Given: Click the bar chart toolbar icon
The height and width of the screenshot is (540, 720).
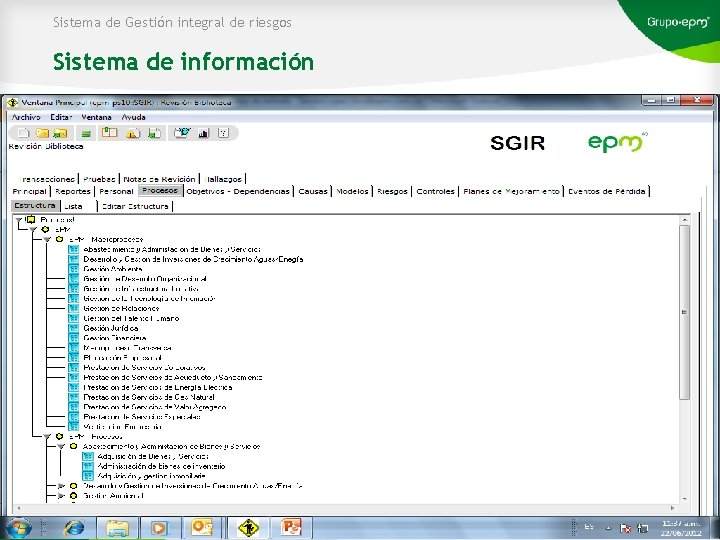Looking at the screenshot, I should 203,133.
